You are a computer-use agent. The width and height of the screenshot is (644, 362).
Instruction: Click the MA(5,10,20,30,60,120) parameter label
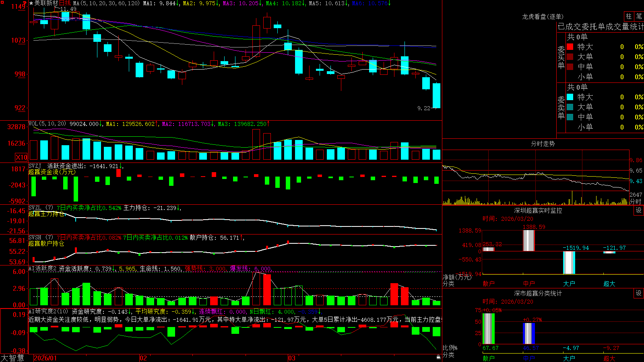point(106,3)
